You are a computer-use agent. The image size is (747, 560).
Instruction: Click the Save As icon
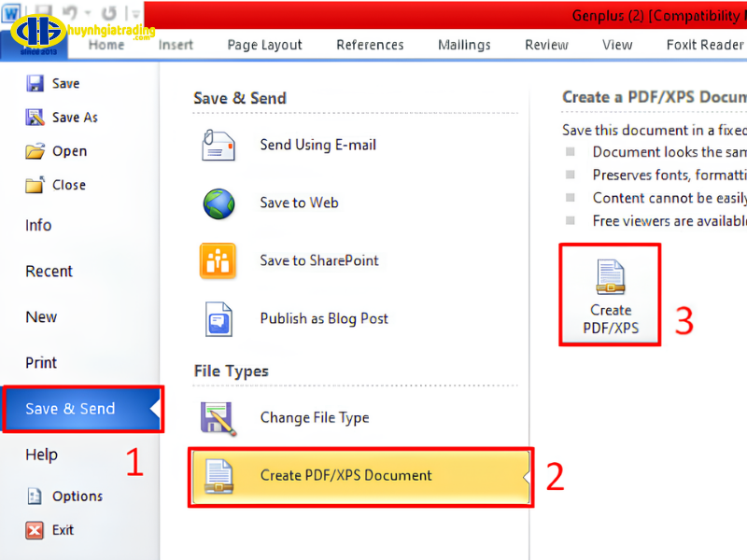35,118
